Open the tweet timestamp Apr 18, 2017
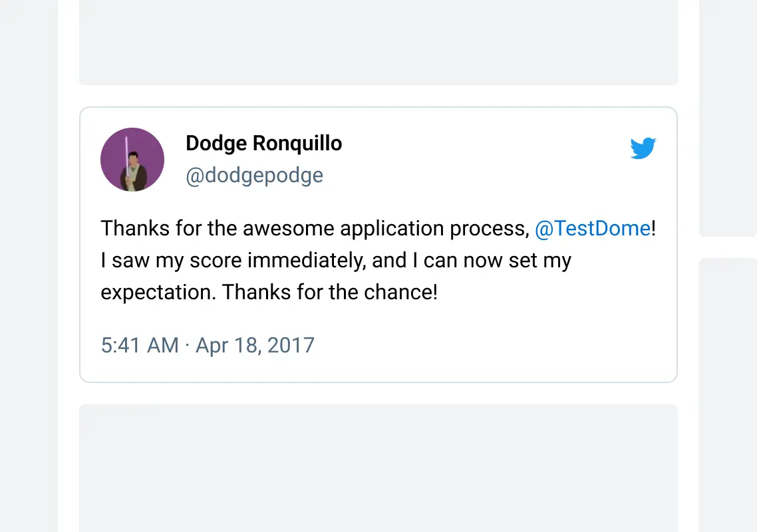 tap(255, 345)
